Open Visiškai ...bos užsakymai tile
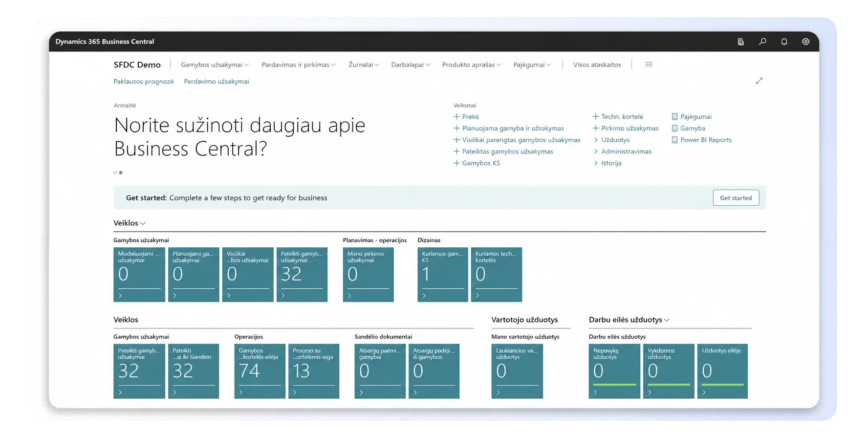This screenshot has height=433, width=868. click(x=248, y=275)
